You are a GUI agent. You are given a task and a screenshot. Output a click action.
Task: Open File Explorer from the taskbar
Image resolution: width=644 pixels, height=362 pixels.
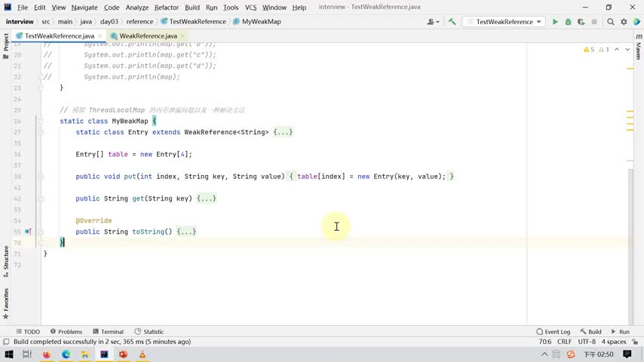pyautogui.click(x=85, y=354)
